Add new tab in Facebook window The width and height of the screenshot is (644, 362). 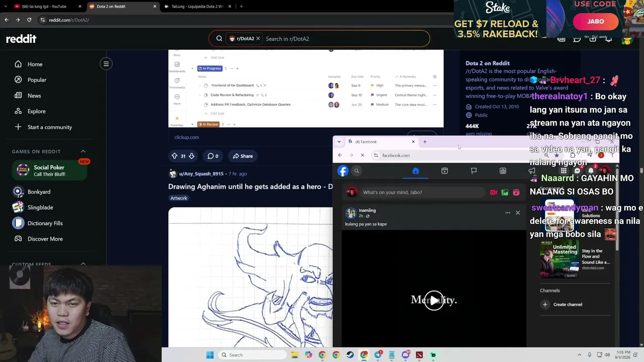click(425, 142)
